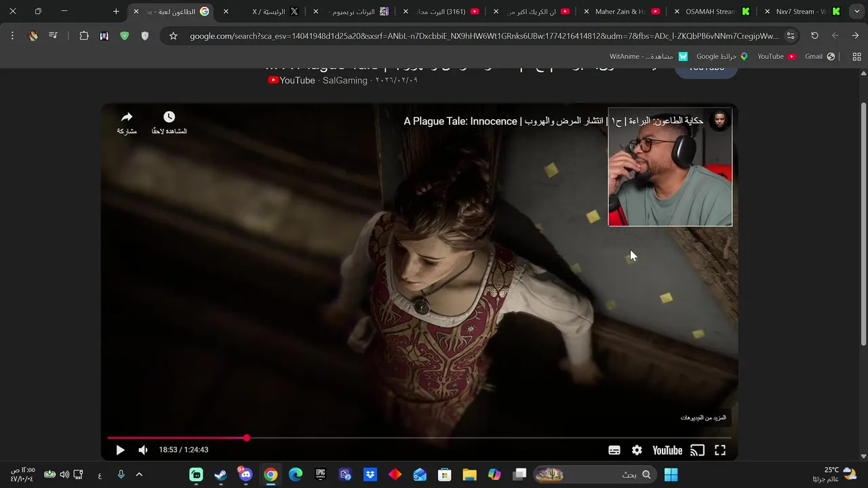Open File Explorer from taskbar
The image size is (868, 488).
[x=469, y=474]
